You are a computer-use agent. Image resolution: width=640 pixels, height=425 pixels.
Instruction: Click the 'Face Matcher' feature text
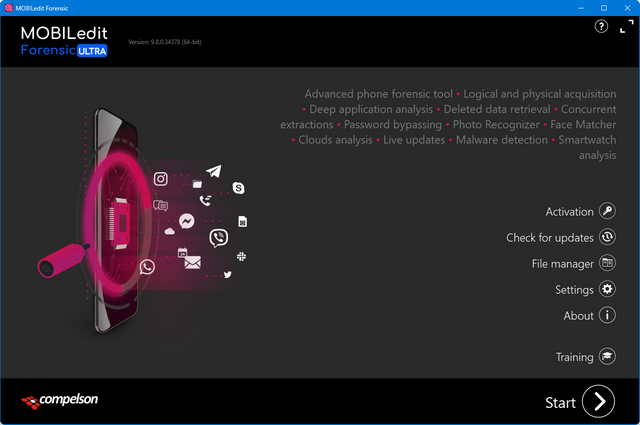[583, 125]
